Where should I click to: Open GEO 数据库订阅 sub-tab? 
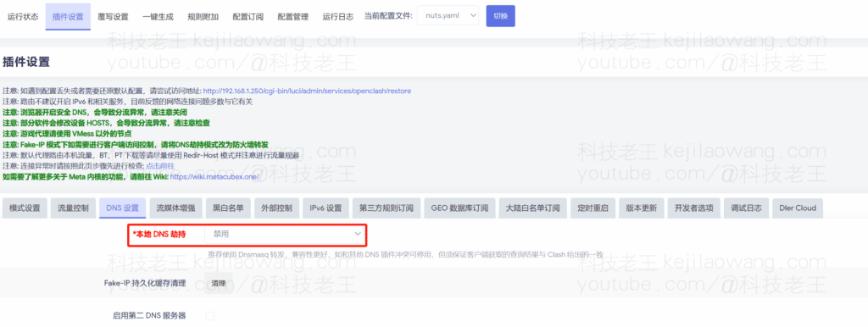pos(460,208)
